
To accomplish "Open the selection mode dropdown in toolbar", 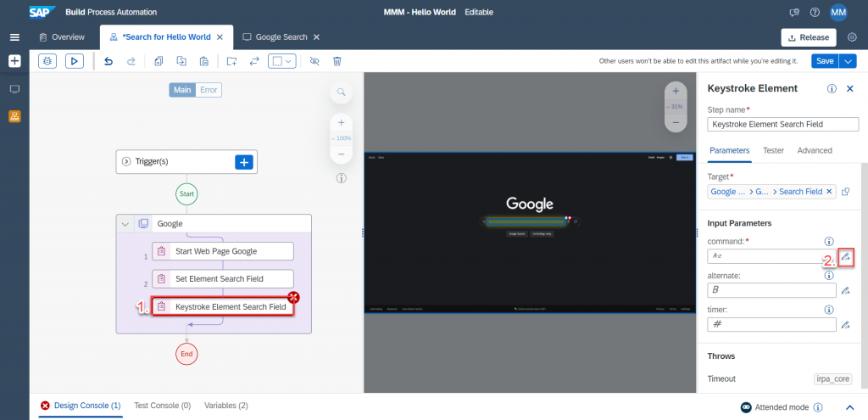I will tap(282, 61).
